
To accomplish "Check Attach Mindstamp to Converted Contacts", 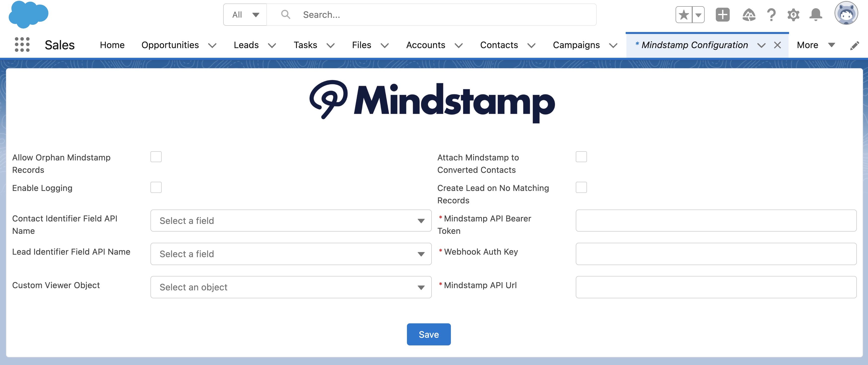I will [581, 157].
